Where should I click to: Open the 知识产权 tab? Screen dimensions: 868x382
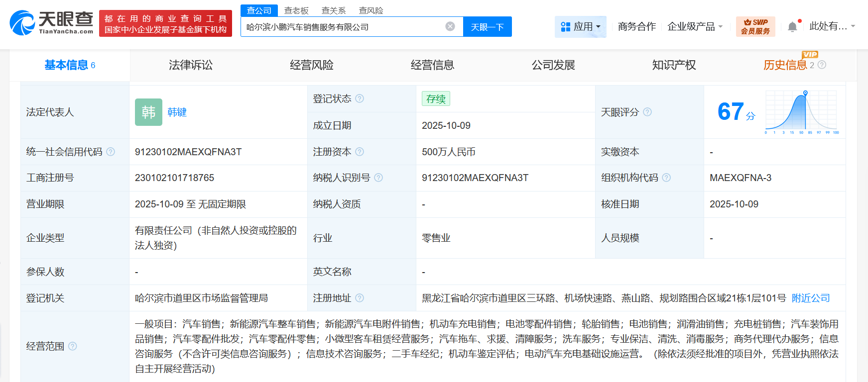[674, 65]
